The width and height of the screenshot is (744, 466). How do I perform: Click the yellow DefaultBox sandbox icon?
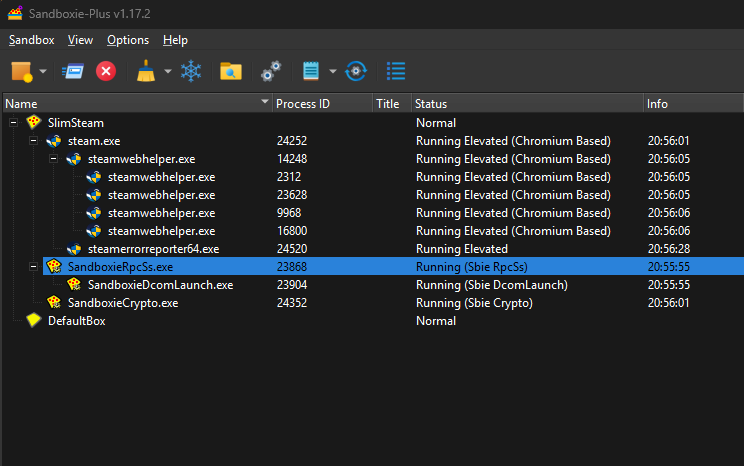34,320
